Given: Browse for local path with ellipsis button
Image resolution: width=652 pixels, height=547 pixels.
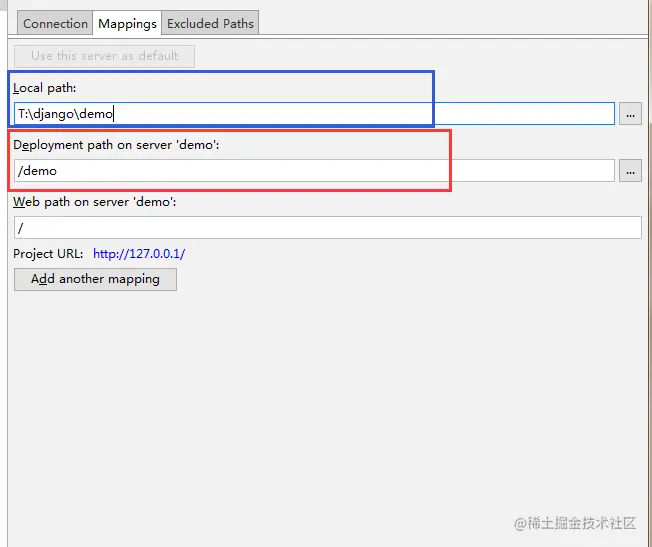Looking at the screenshot, I should [630, 114].
